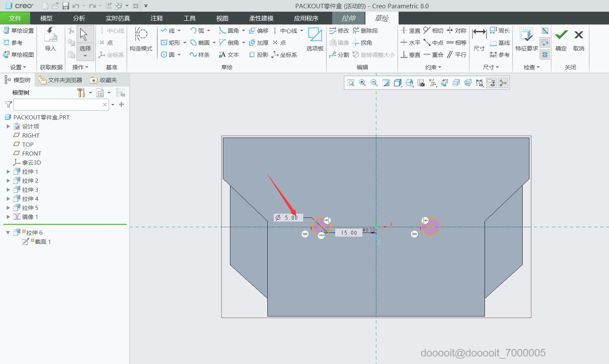Toggle the bottom highlighted icon in the 检查 group

point(545,55)
